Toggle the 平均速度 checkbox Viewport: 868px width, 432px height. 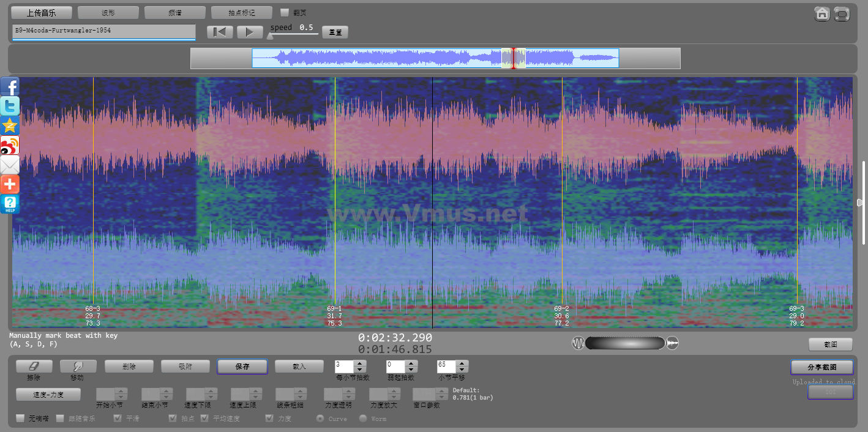pos(204,419)
